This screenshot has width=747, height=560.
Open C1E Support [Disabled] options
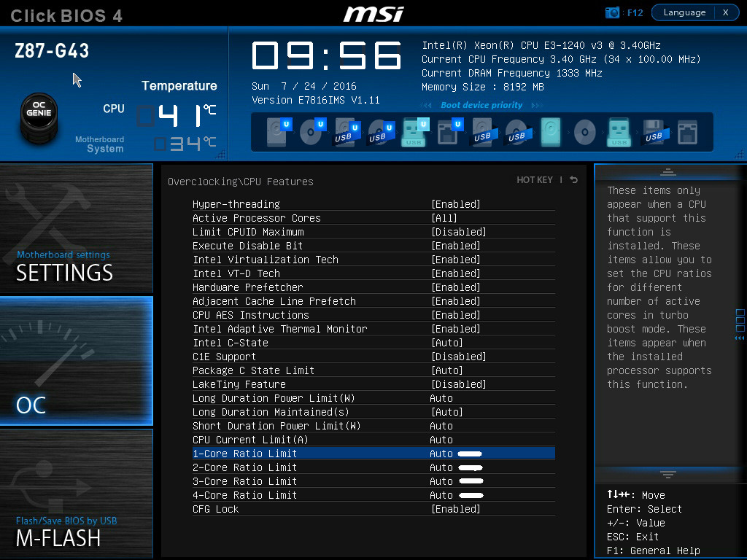(x=458, y=357)
